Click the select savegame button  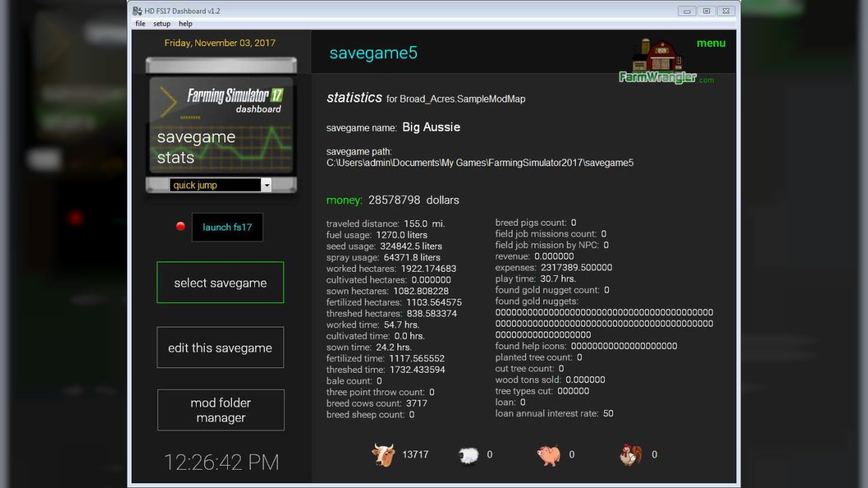click(220, 283)
